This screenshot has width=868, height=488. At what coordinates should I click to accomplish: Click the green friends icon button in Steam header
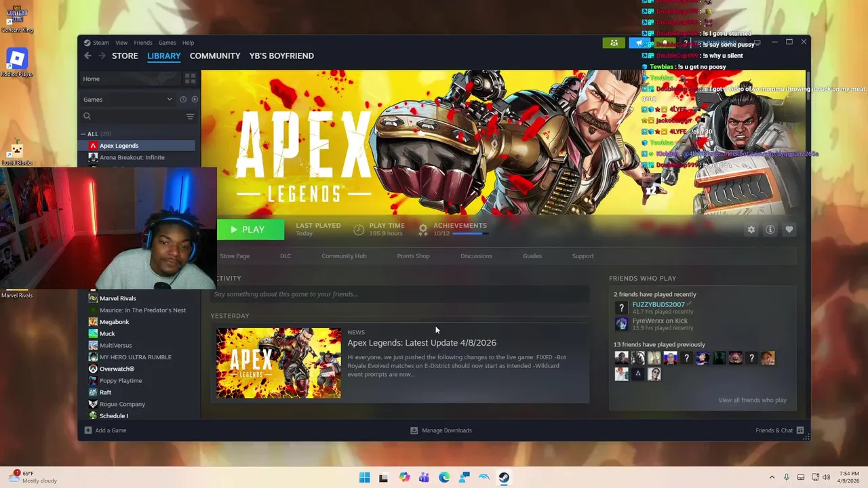pos(614,43)
